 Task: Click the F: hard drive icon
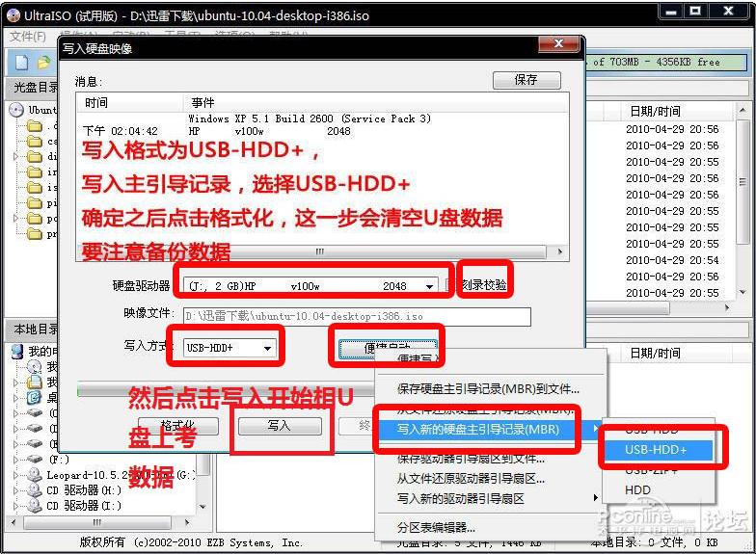coord(35,459)
